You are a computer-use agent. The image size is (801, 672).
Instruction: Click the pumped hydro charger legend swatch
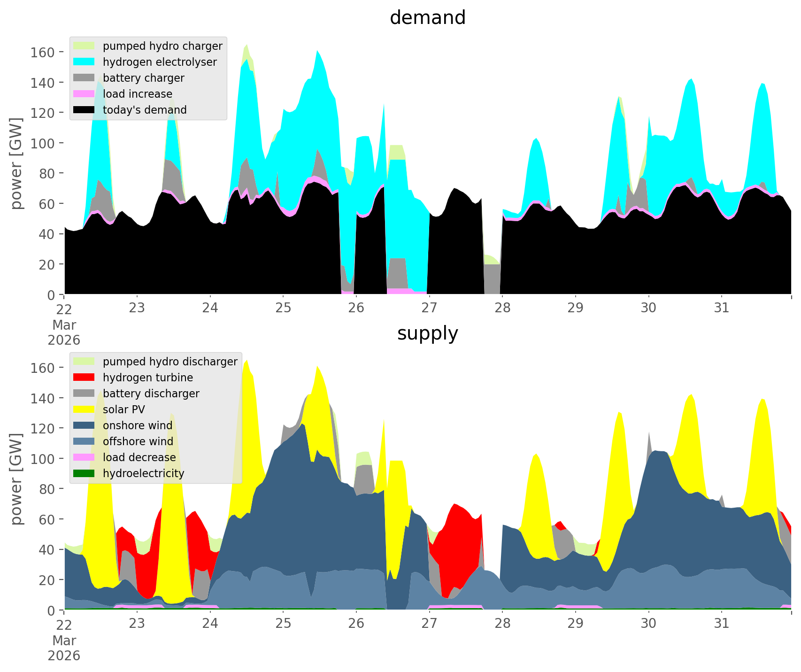(85, 46)
